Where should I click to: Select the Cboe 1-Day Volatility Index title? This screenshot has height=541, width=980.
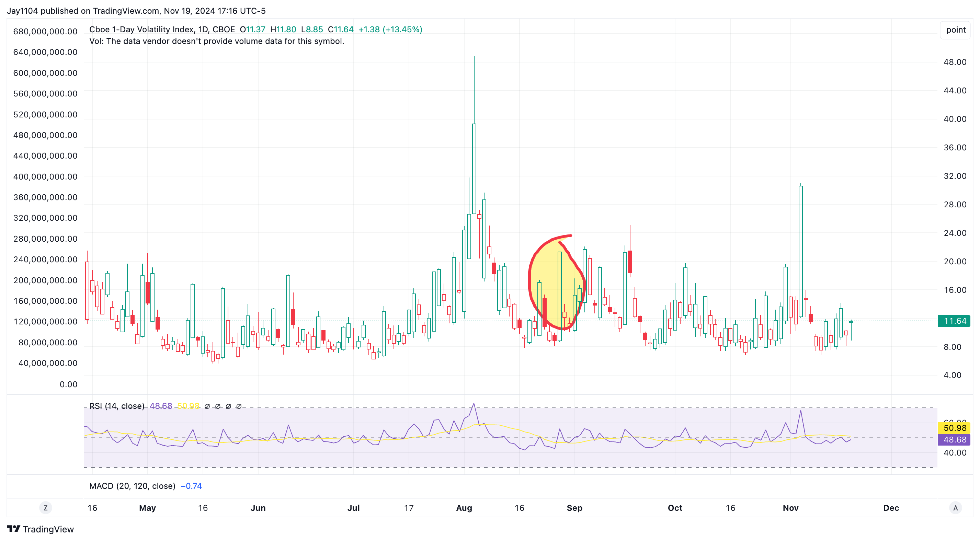162,29
